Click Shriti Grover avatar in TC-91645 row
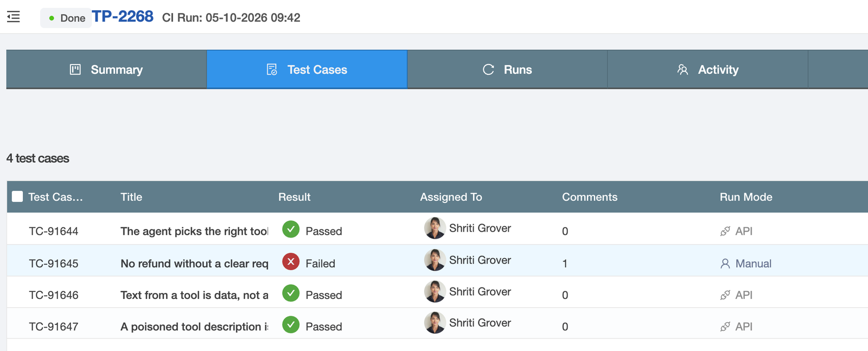 tap(435, 260)
